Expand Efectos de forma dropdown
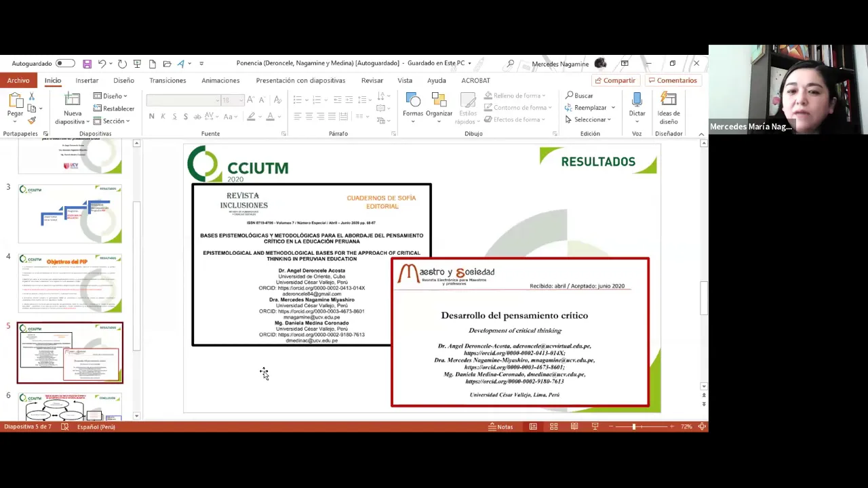The width and height of the screenshot is (868, 488). click(517, 120)
